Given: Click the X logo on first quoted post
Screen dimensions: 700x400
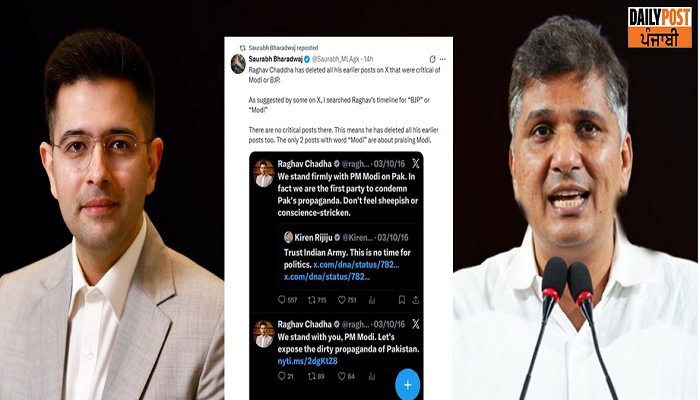Looking at the screenshot, I should [415, 163].
